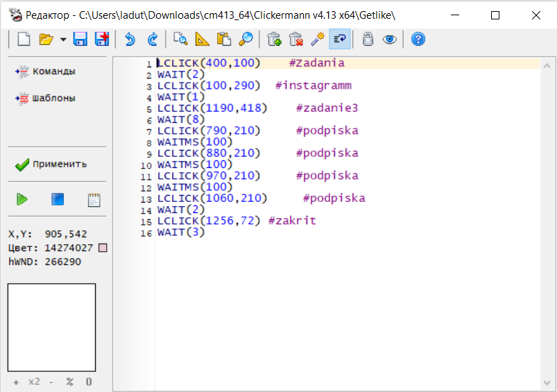Toggle the eye visibility icon

[x=390, y=40]
